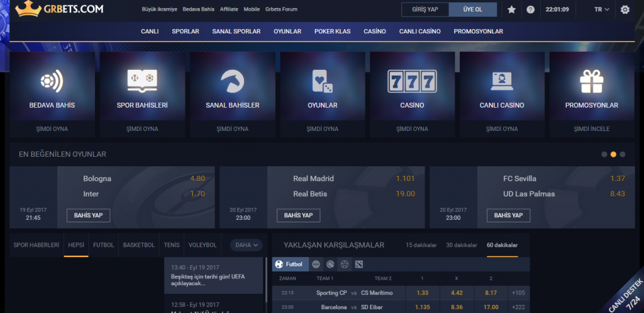Screen dimensions: 644x313
Task: Click ŞİMDİ İNCELE under Promosyonlar
Action: (x=591, y=128)
